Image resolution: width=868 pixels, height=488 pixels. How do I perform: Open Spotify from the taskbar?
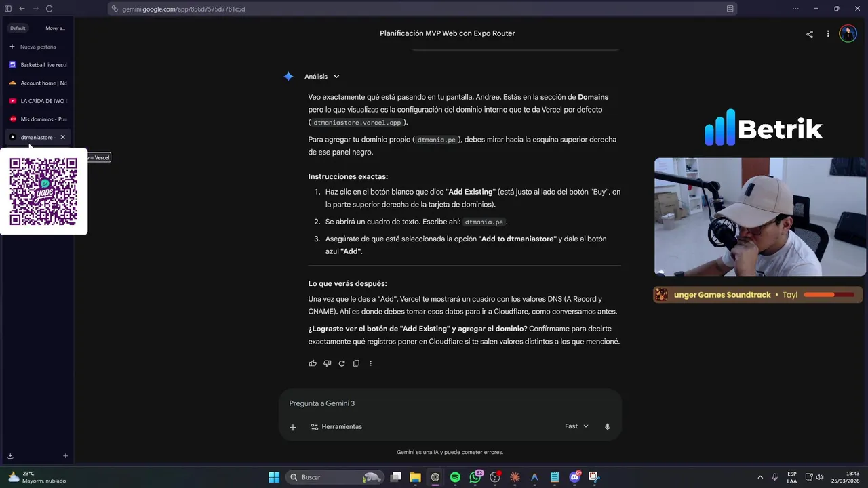[455, 477]
